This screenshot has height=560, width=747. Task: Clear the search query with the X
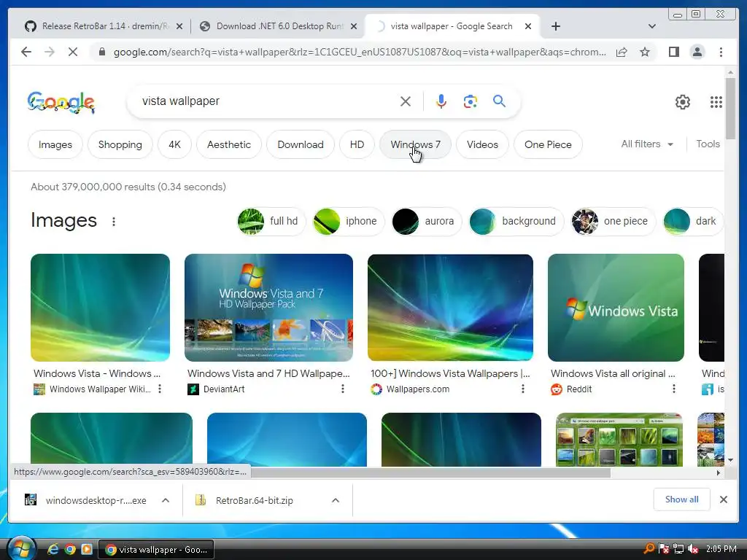click(x=406, y=101)
